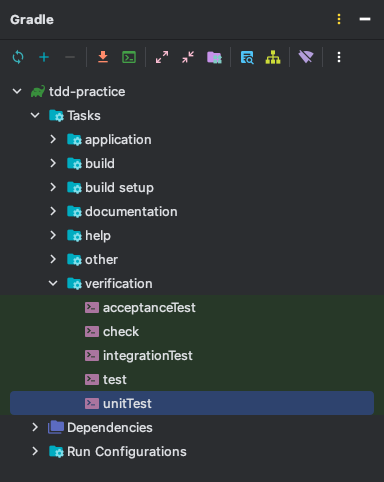Expand the Run Configurations node

[35, 451]
